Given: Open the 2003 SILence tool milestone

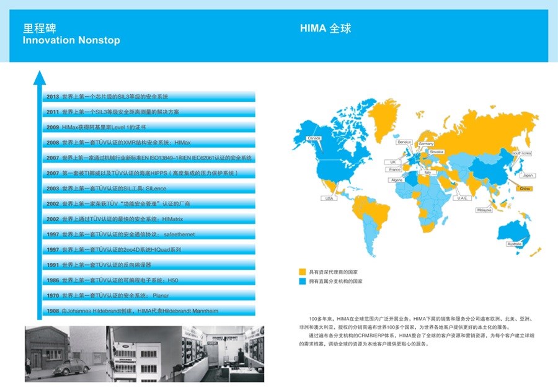Looking at the screenshot, I should [149, 188].
